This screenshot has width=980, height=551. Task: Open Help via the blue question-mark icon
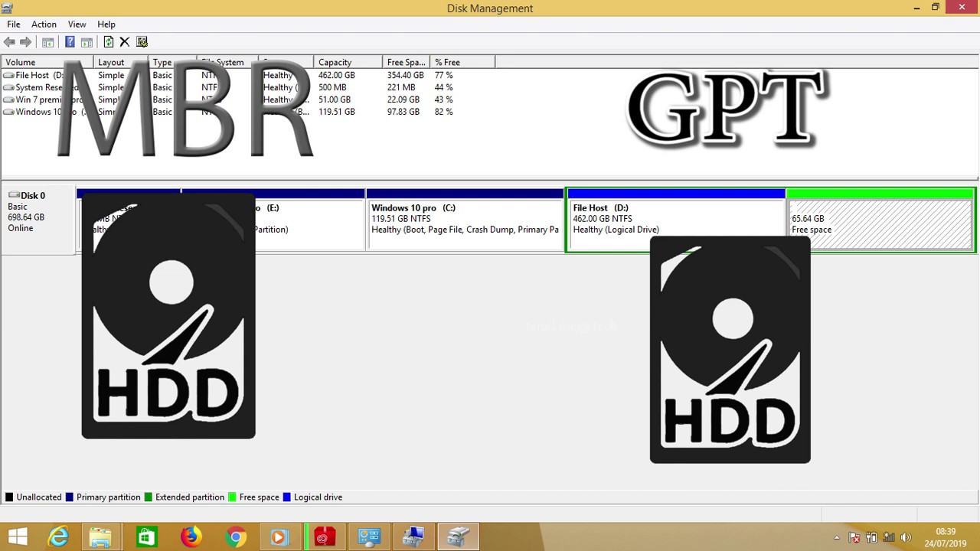pos(70,42)
